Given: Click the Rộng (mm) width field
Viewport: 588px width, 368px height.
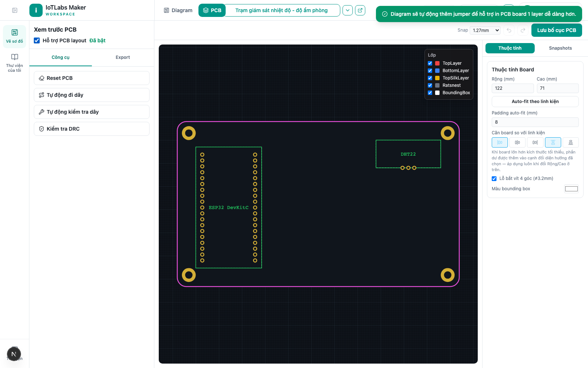Looking at the screenshot, I should pyautogui.click(x=513, y=88).
